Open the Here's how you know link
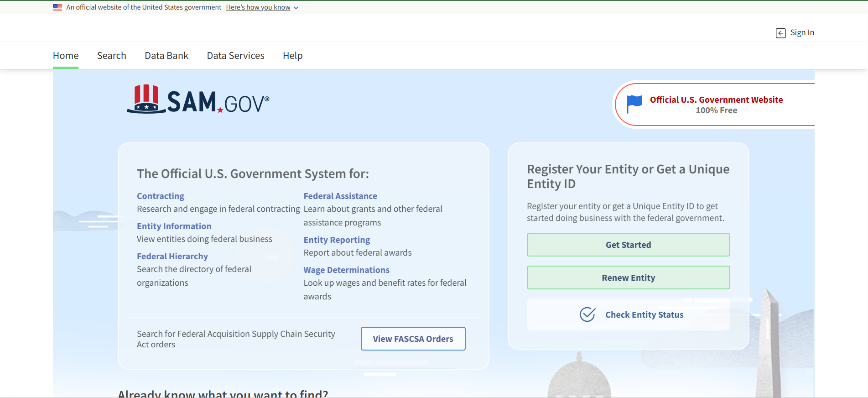Viewport: 868px width, 398px height. 258,7
